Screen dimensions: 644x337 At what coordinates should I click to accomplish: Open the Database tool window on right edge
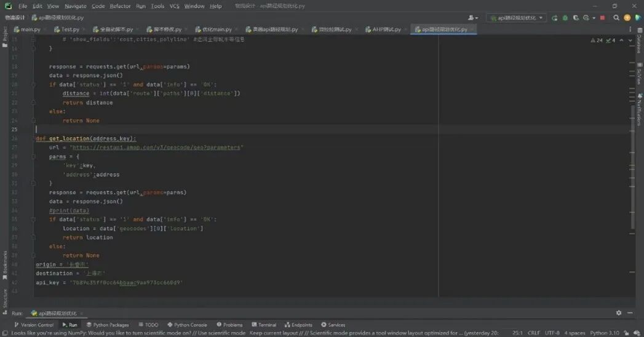click(x=640, y=41)
